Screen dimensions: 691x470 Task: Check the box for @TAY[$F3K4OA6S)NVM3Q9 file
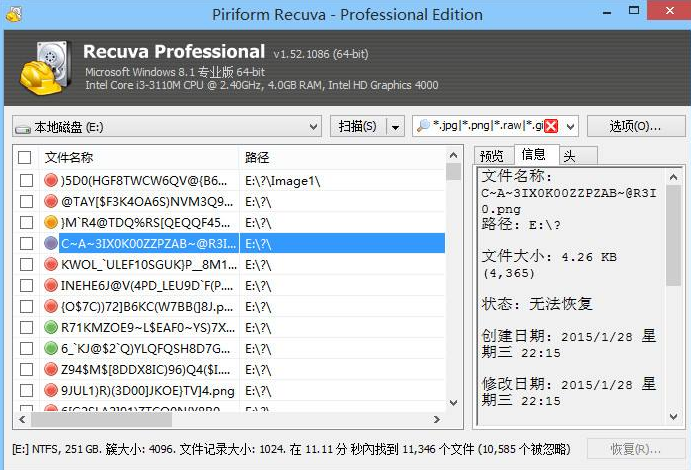coord(26,201)
